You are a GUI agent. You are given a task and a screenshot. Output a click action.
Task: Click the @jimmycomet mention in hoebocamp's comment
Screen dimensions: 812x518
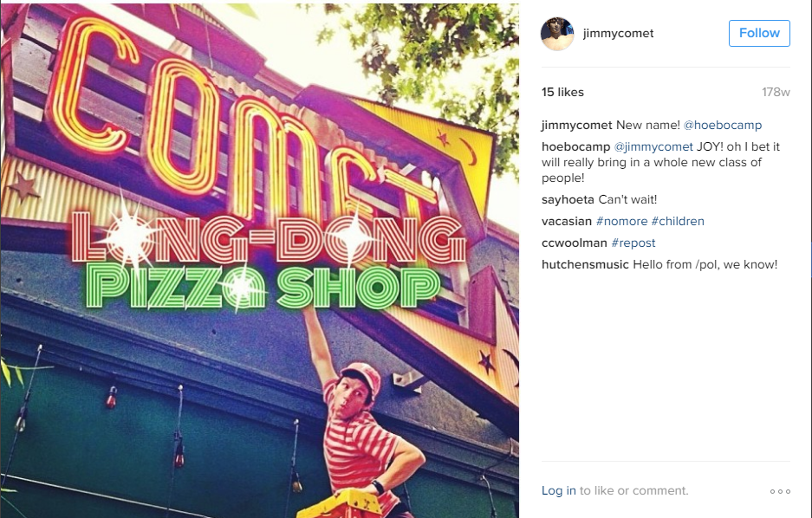pos(653,146)
